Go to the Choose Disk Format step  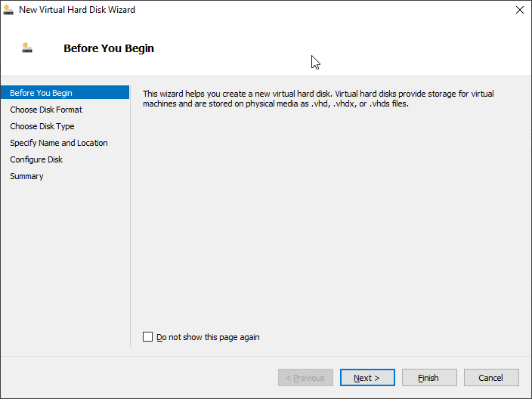(x=46, y=110)
